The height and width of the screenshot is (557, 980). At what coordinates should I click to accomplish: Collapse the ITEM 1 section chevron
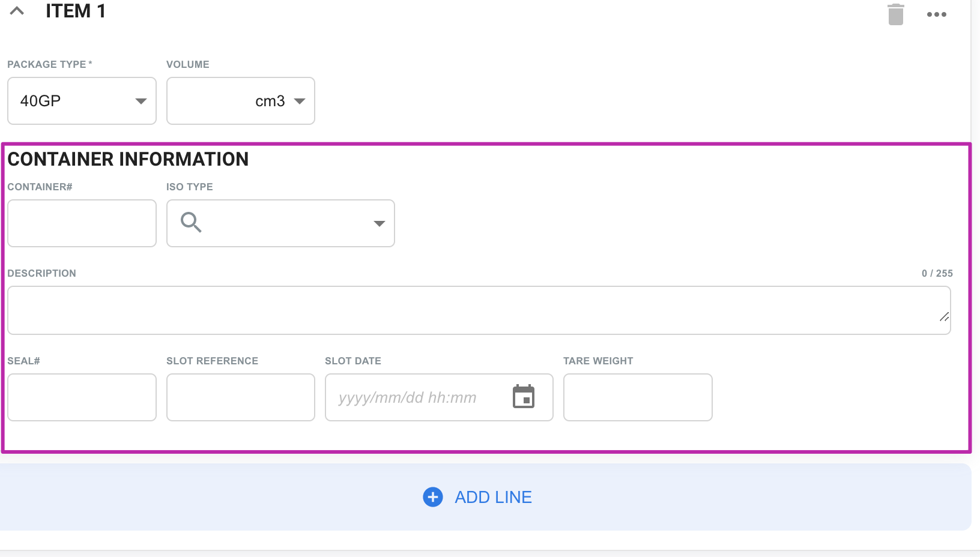pyautogui.click(x=17, y=11)
